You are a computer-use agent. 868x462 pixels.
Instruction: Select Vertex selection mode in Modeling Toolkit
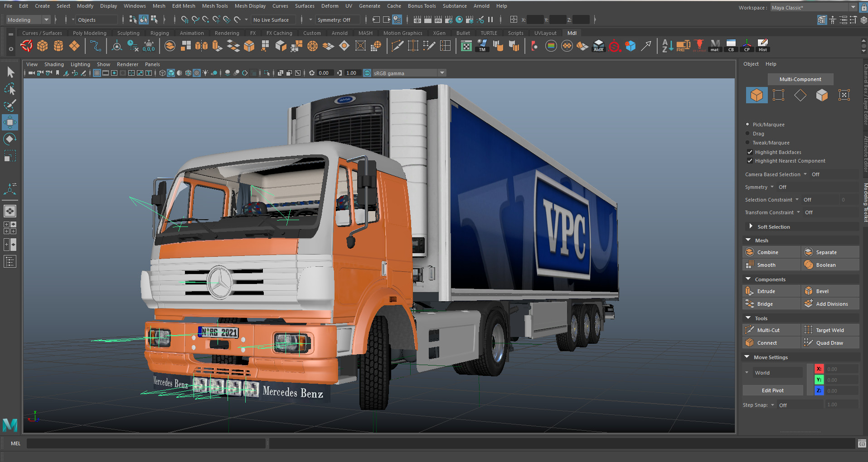coord(778,95)
